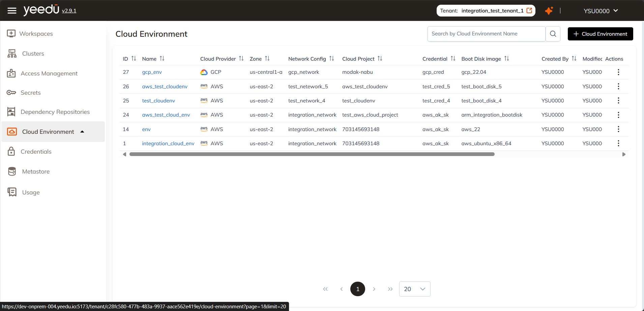Open the hamburger navigation menu
This screenshot has width=644, height=311.
(x=12, y=10)
